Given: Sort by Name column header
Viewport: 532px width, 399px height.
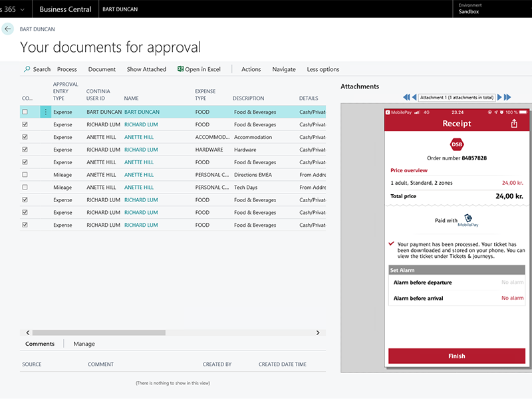Looking at the screenshot, I should [131, 98].
